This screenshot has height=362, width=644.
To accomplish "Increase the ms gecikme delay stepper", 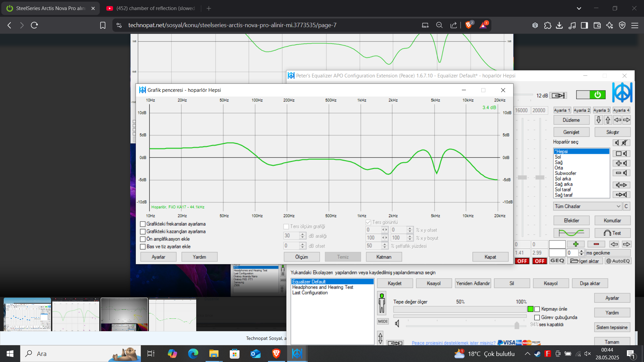I will [582, 251].
